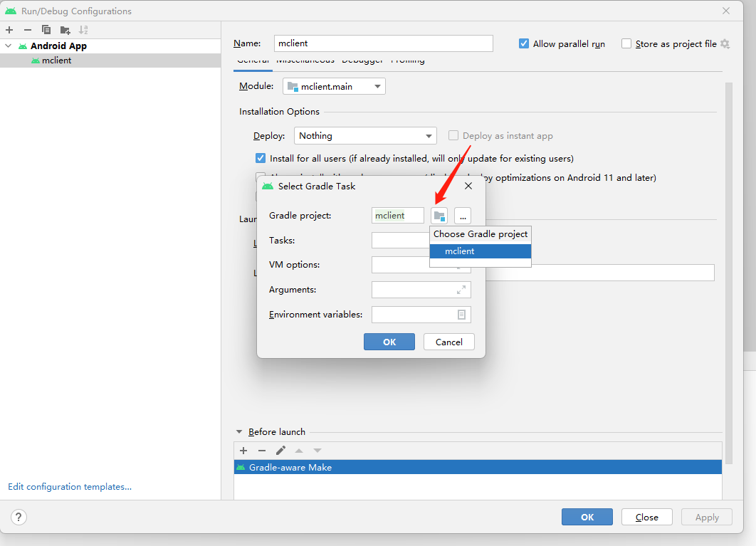756x546 pixels.
Task: Toggle Install for all users checkbox
Action: 261,158
